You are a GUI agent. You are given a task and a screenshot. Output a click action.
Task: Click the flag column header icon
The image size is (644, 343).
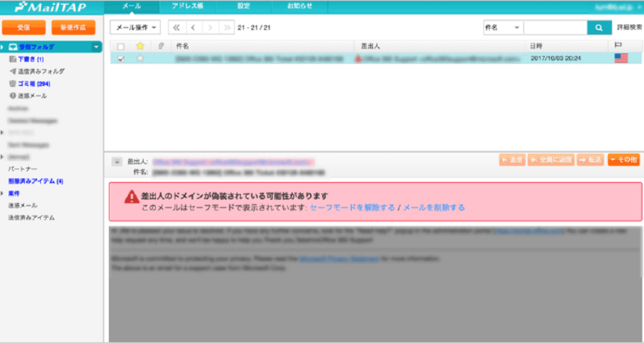pos(619,45)
